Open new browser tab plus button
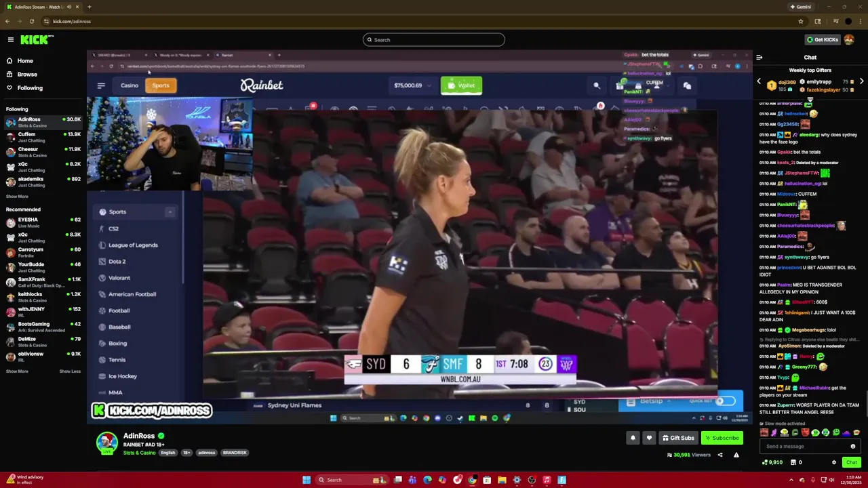868x488 pixels. coord(89,7)
